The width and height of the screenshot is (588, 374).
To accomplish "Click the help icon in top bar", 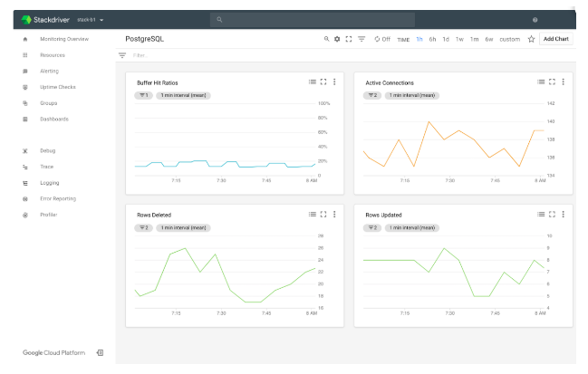I will (x=535, y=19).
